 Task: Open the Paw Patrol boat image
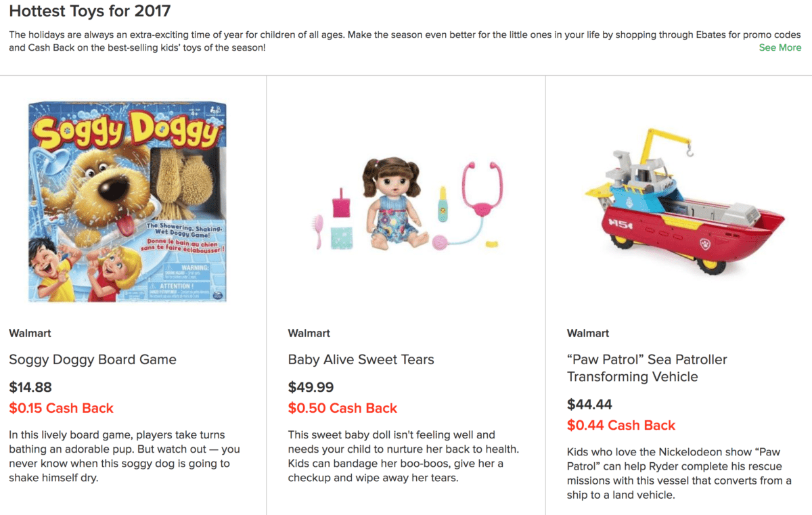coord(685,201)
